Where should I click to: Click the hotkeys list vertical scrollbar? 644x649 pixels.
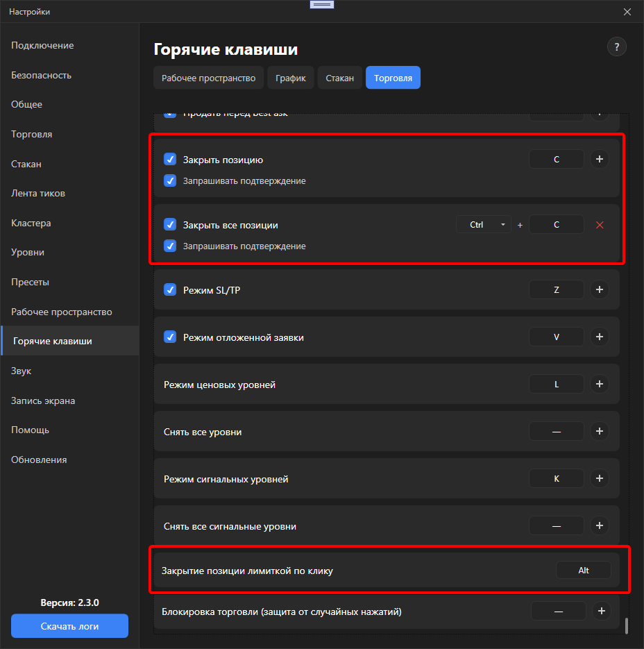[627, 625]
